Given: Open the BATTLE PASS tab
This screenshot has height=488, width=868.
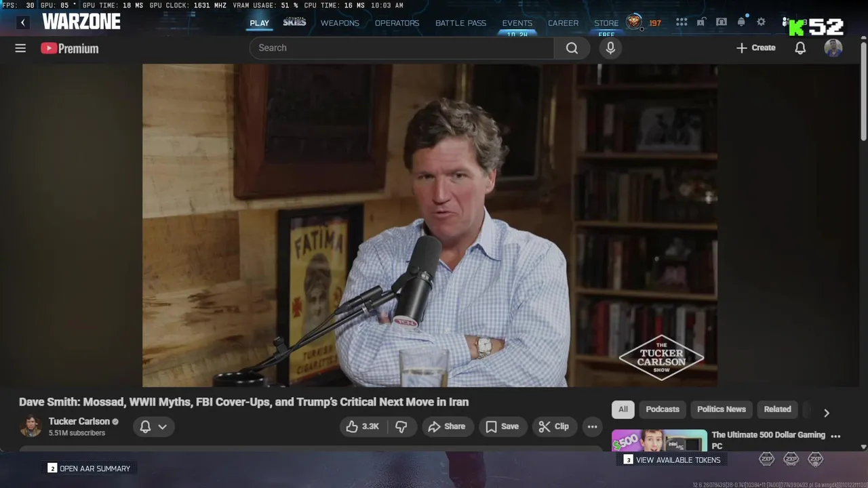Looking at the screenshot, I should pyautogui.click(x=460, y=23).
